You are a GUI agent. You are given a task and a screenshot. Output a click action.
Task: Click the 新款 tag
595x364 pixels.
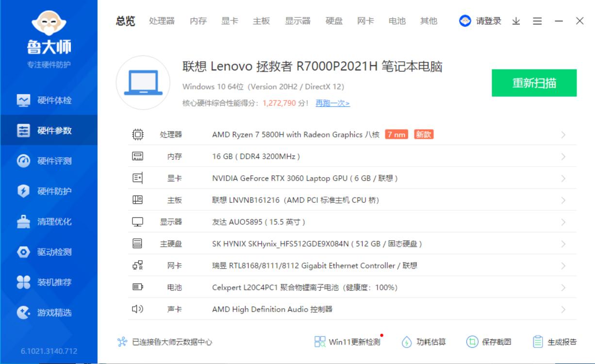click(424, 134)
